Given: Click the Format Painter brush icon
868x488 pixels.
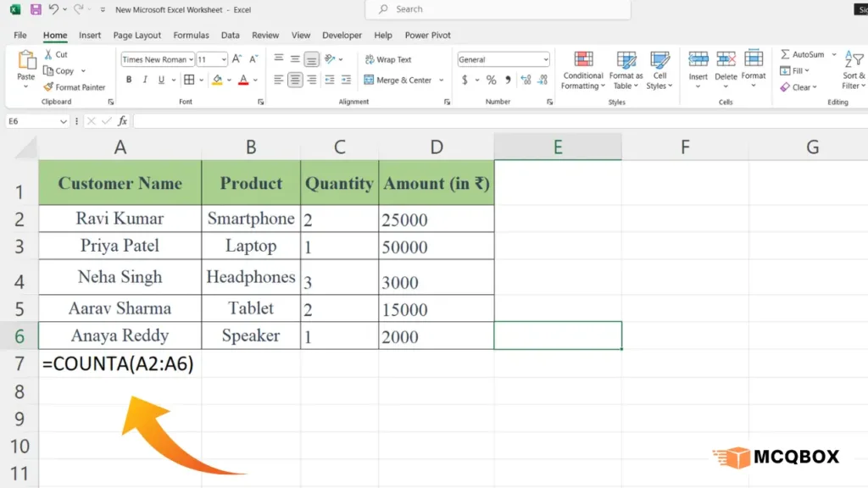Looking at the screenshot, I should point(48,87).
